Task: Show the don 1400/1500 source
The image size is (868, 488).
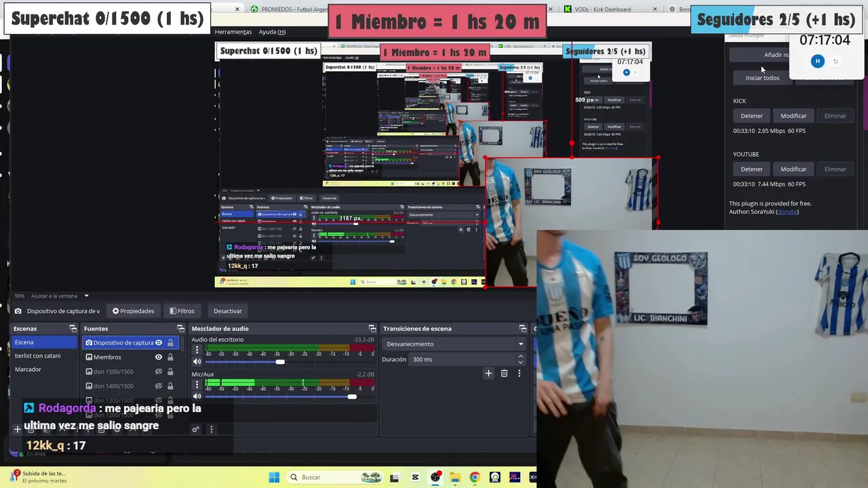Action: point(159,386)
